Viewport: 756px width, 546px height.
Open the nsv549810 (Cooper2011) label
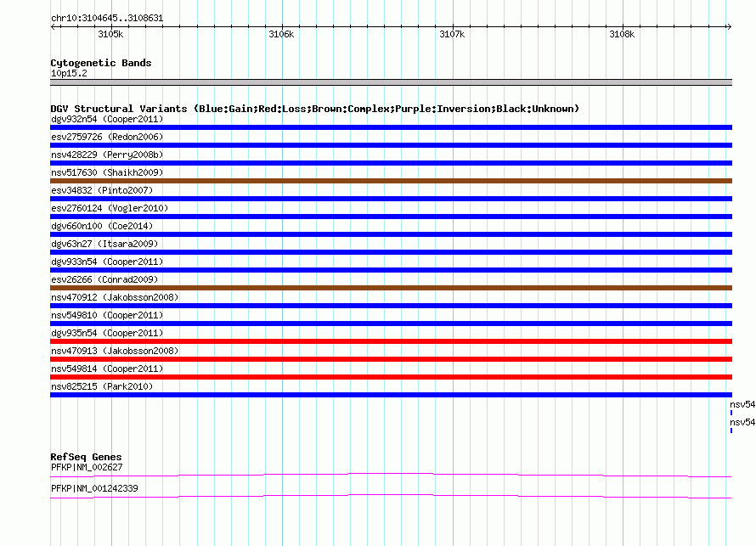[107, 315]
